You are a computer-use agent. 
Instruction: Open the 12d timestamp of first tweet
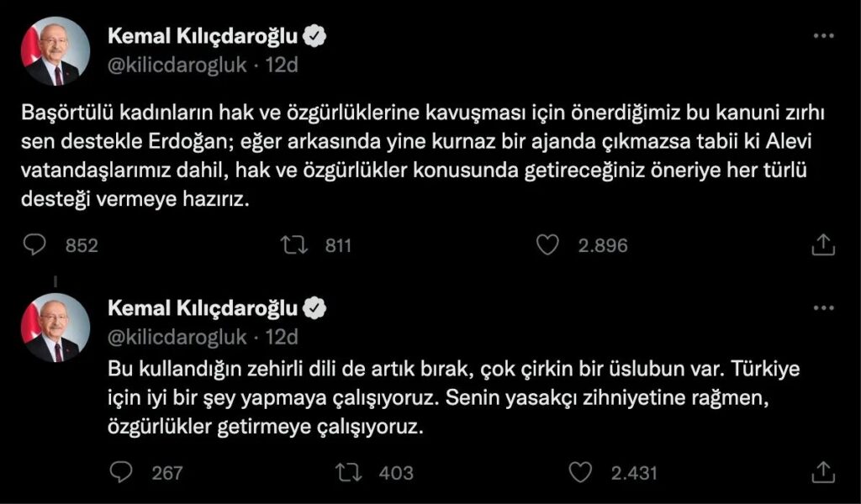coord(282,64)
